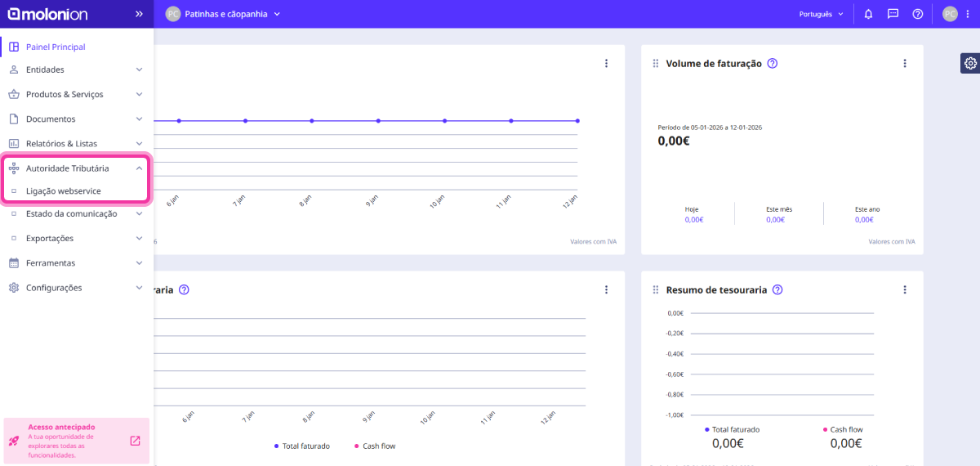Screen dimensions: 980x466
Task: Open the chat messages icon
Action: [893, 14]
